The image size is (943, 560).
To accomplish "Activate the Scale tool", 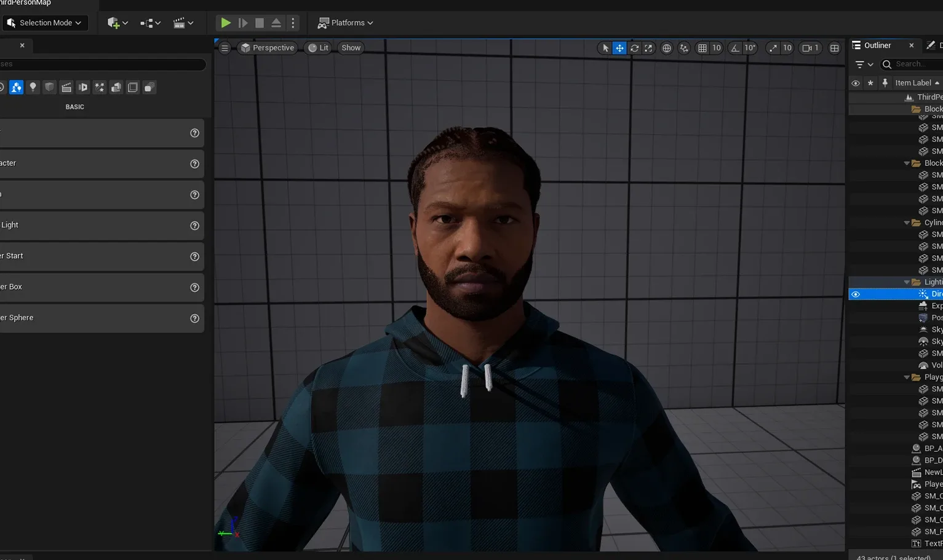I will [648, 48].
